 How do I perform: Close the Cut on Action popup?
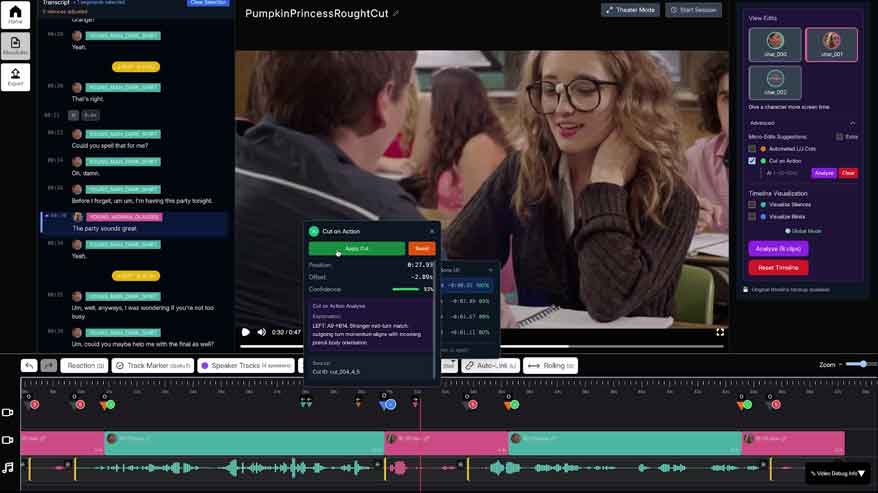[x=432, y=231]
